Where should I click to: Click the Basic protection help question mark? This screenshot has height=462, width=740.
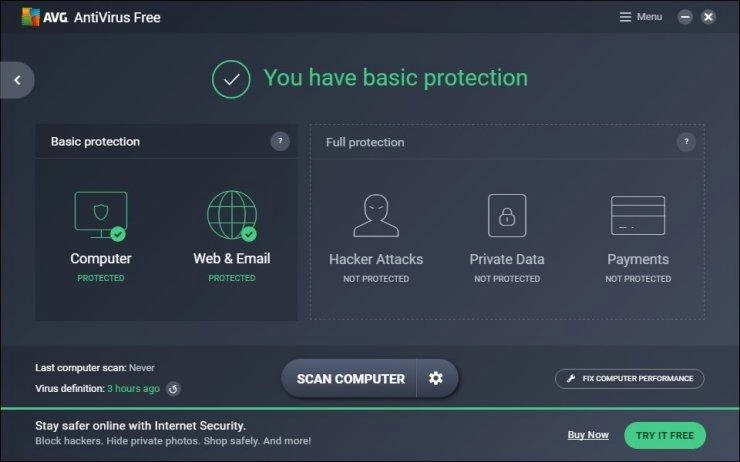(x=280, y=141)
